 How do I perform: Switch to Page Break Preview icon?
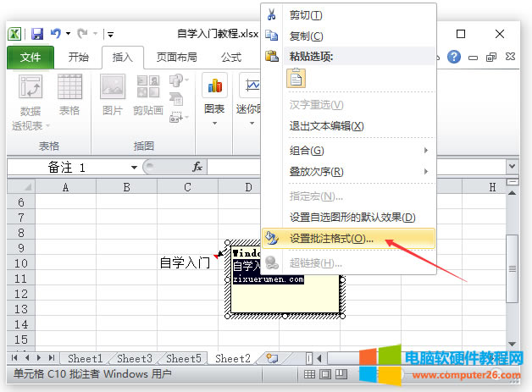pyautogui.click(x=341, y=374)
